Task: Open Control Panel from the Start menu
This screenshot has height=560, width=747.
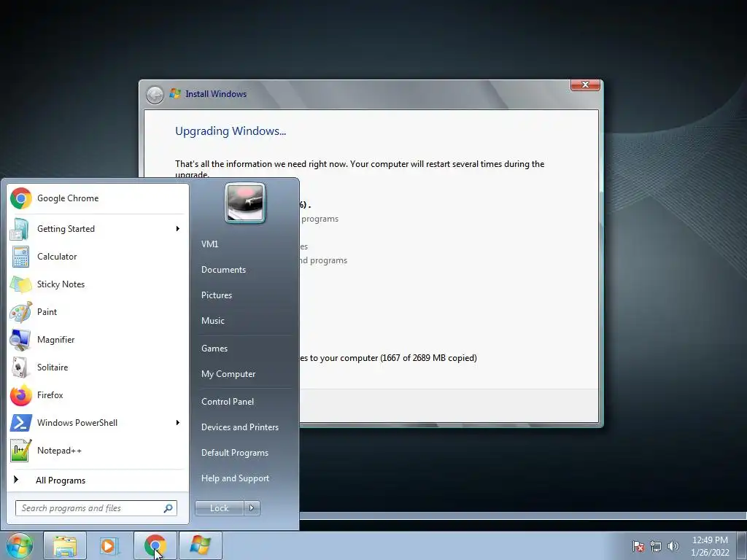Action: (228, 402)
